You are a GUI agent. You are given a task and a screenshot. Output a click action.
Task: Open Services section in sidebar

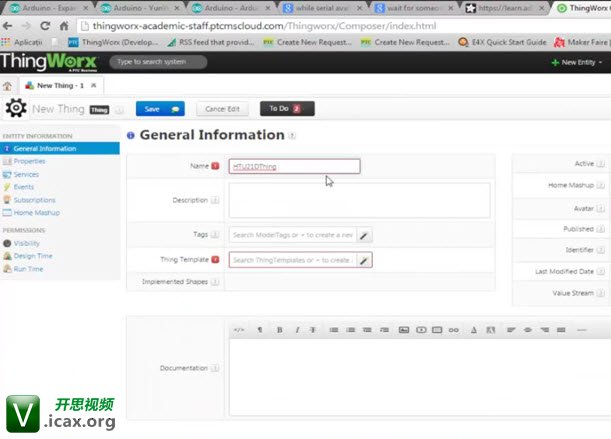[26, 175]
